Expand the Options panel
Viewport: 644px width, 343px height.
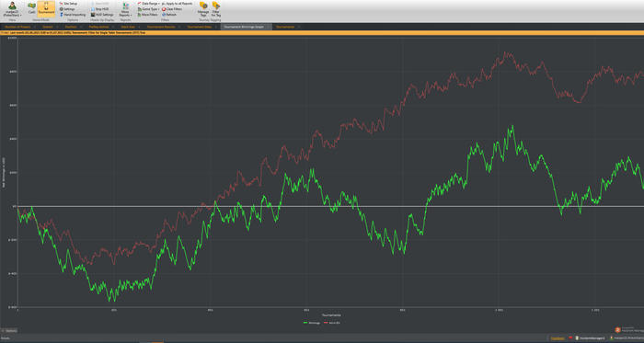9,331
